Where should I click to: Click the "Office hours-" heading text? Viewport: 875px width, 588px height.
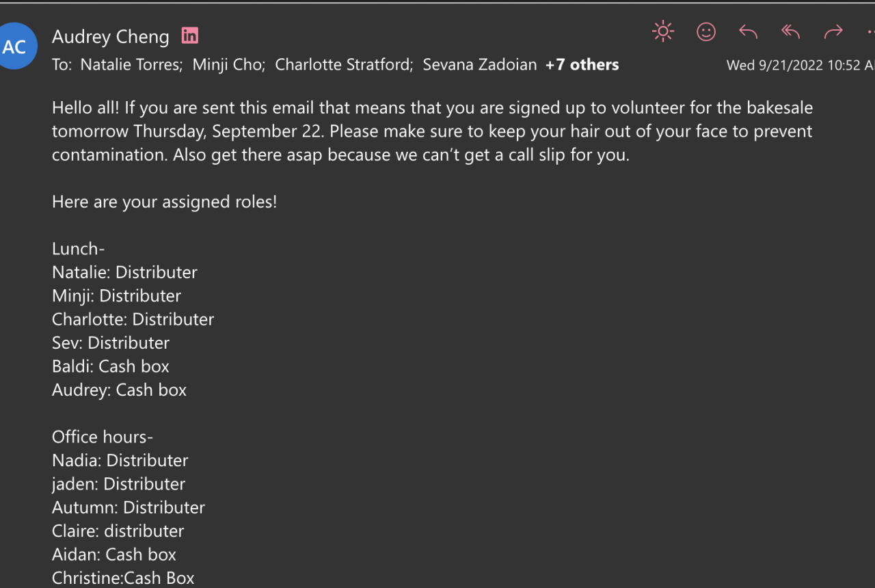[x=103, y=437]
